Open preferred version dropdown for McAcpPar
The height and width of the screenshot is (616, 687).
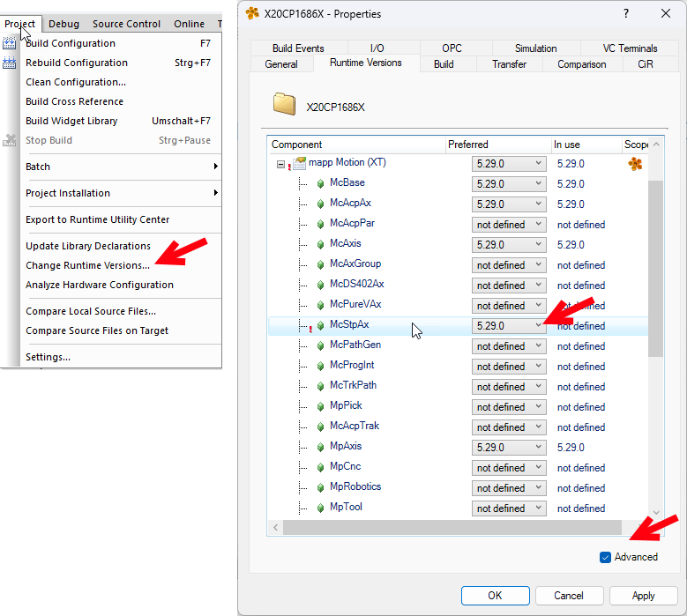(x=509, y=225)
